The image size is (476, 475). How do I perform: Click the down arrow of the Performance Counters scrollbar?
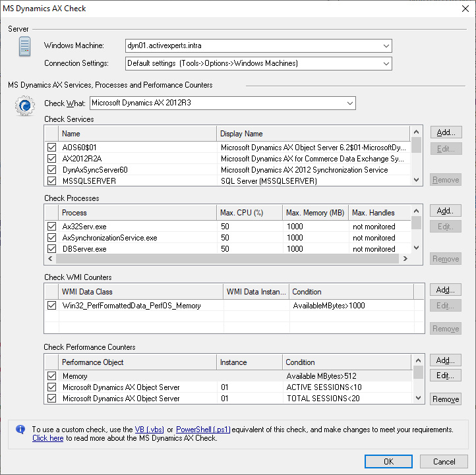coord(418,398)
